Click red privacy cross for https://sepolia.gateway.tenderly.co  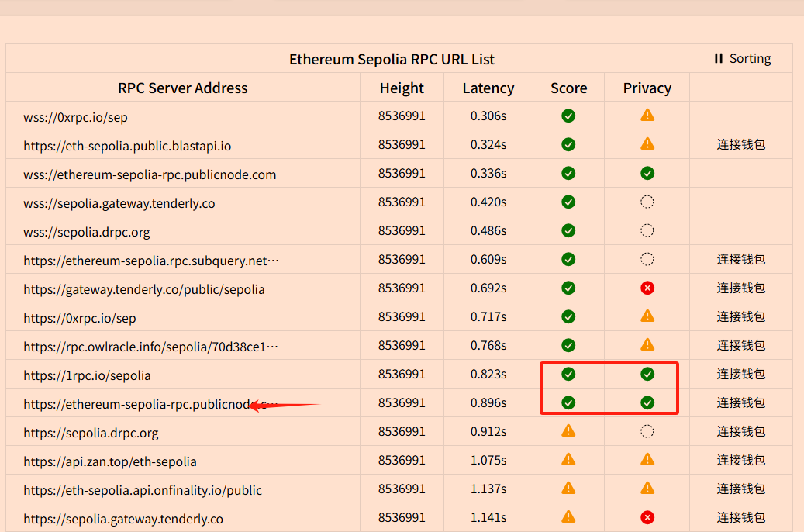click(647, 518)
